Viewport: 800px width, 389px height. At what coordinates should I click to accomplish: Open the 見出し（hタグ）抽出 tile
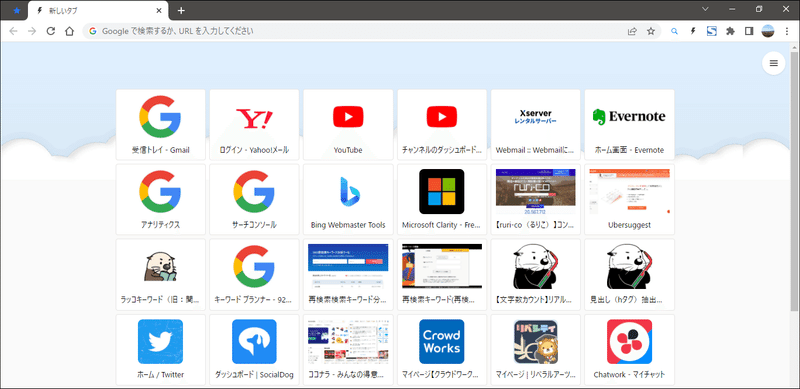629,274
